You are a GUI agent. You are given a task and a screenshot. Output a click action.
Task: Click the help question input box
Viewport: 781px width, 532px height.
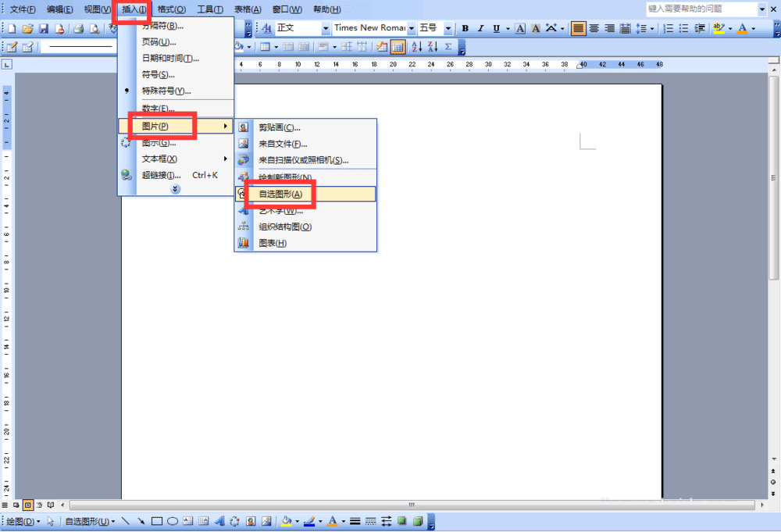702,9
